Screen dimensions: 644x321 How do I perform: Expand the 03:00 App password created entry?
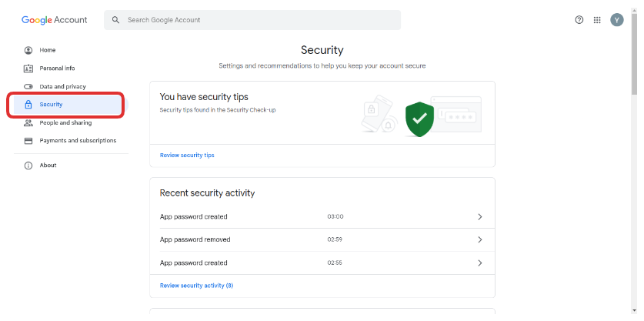[x=479, y=217]
